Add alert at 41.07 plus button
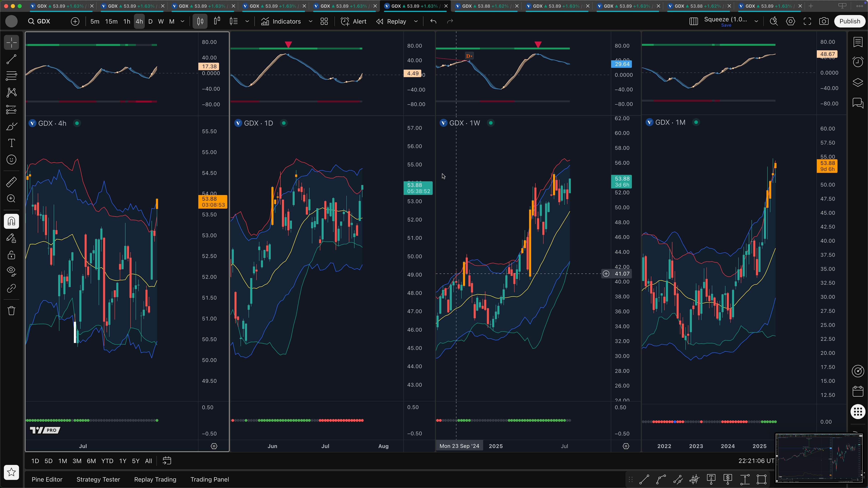 pos(606,274)
